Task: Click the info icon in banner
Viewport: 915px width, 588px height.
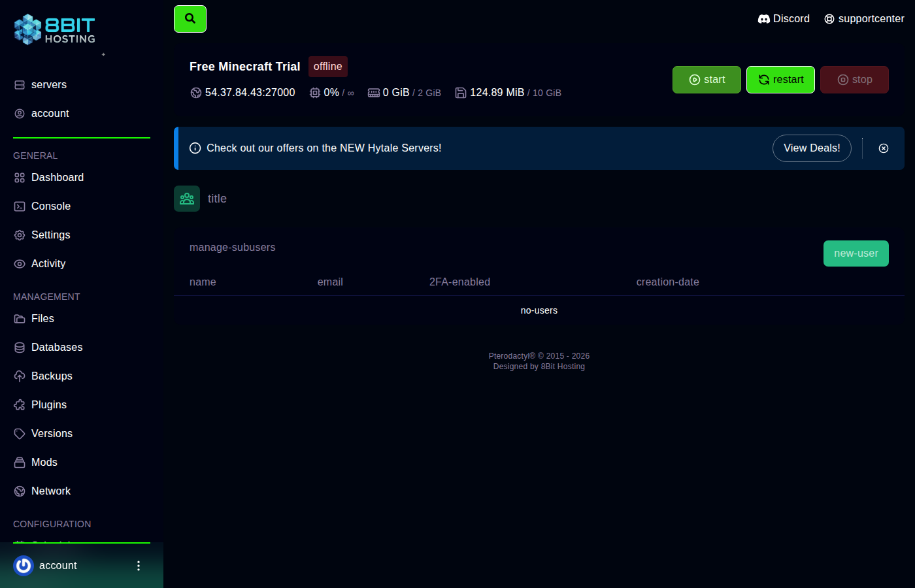Action: [x=195, y=148]
